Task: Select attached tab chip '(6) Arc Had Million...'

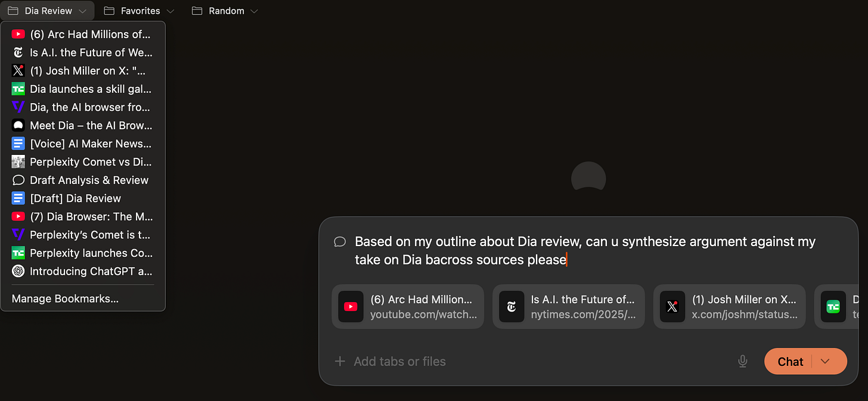Action: point(408,306)
